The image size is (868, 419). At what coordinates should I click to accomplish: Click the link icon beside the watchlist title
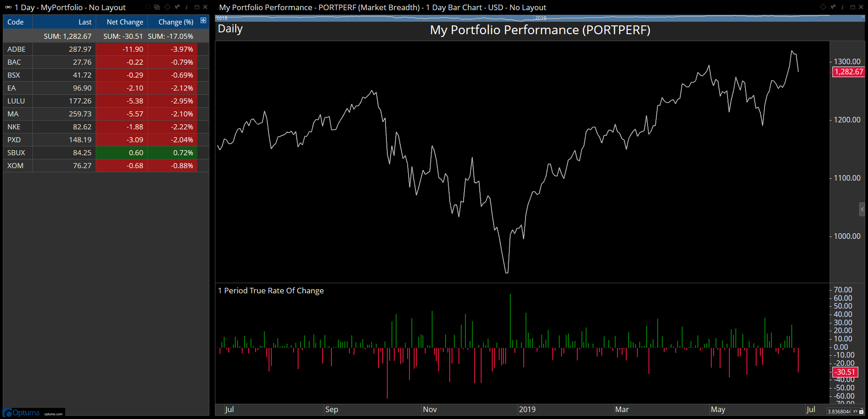click(x=8, y=7)
